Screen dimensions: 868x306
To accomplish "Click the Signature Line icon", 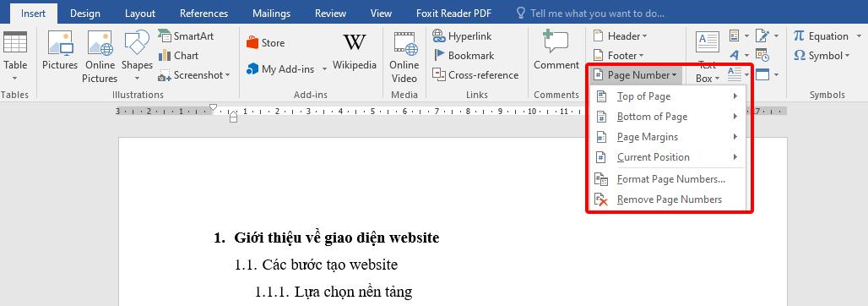I will 762,36.
